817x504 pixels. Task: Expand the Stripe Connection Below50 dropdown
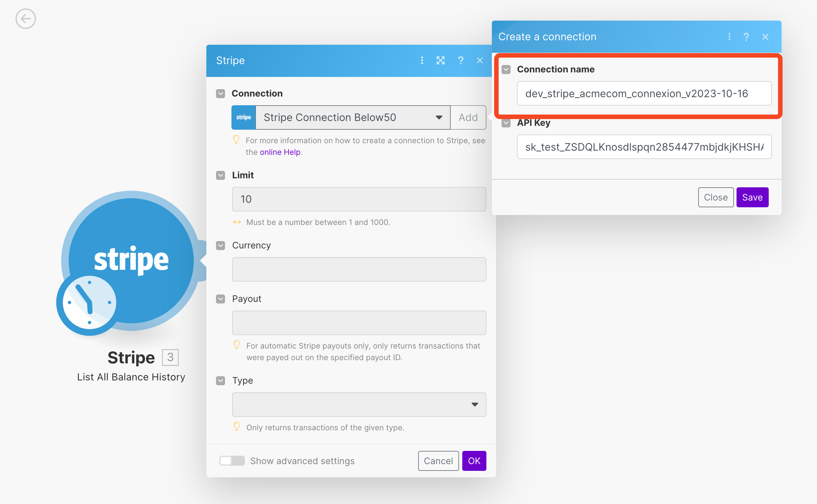pyautogui.click(x=440, y=117)
